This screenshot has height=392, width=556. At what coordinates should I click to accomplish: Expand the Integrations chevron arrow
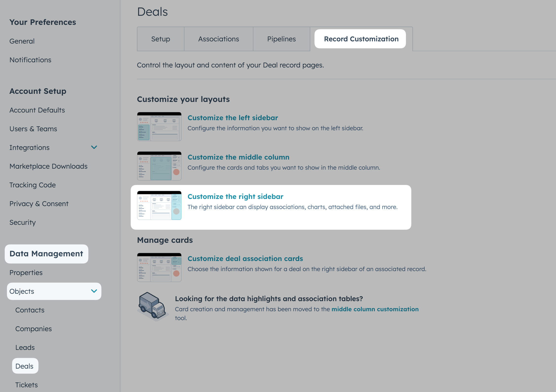94,147
